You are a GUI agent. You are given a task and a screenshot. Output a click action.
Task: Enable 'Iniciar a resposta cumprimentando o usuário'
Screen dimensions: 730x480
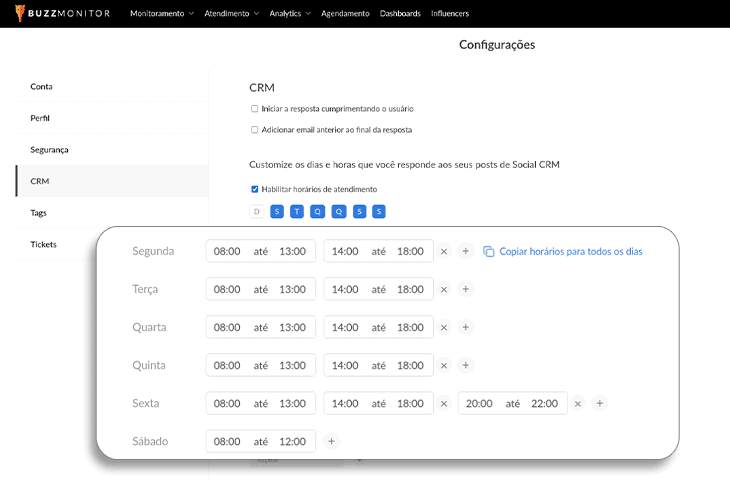255,108
